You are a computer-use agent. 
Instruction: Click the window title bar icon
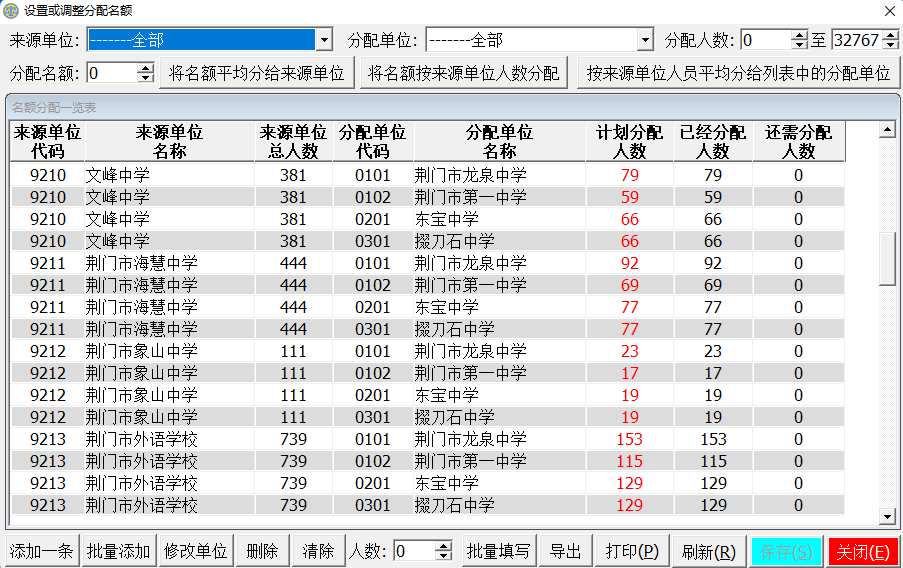click(10, 10)
